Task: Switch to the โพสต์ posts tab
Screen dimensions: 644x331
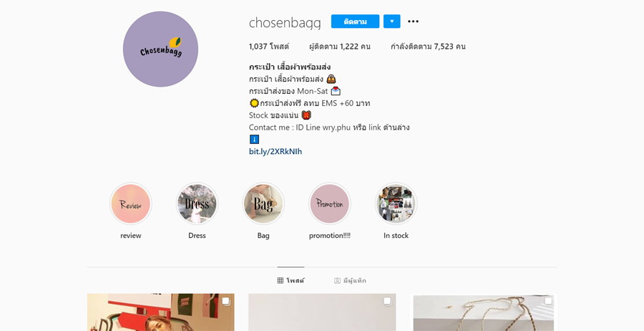Action: (x=291, y=280)
